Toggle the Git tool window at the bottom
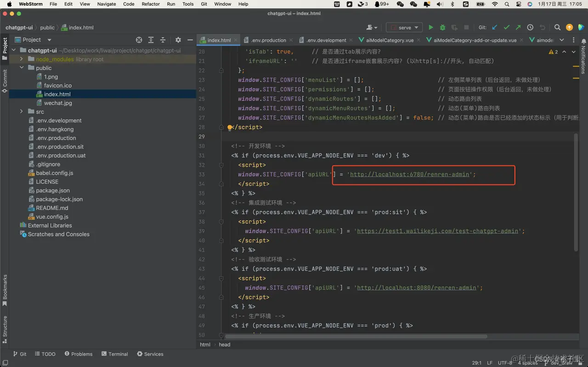 20,354
